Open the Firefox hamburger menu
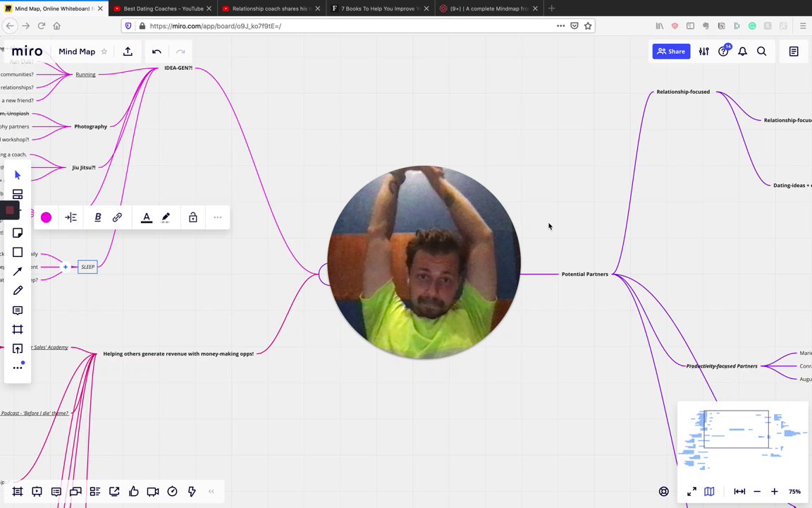This screenshot has width=812, height=508. pyautogui.click(x=803, y=26)
